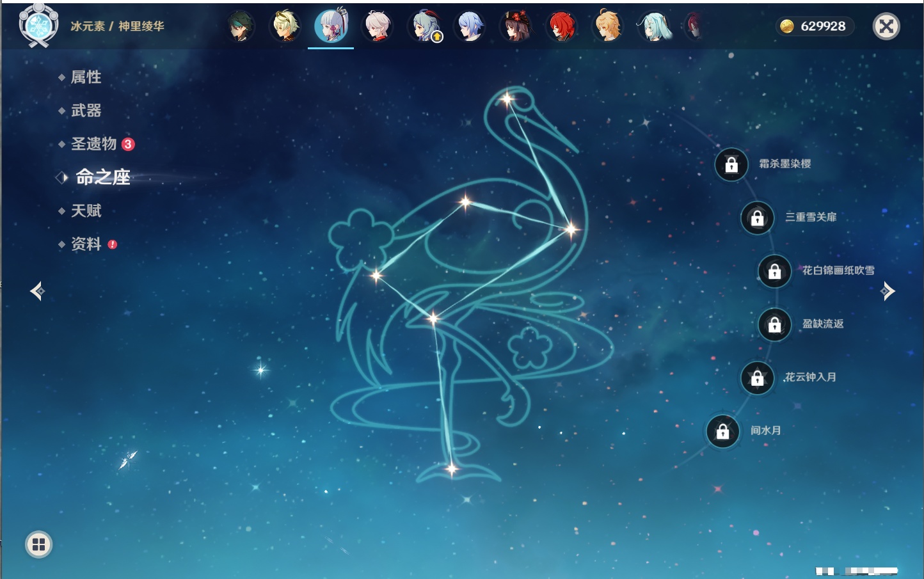Select the highlighted Kamisato Ayaka avatar
Viewport: 924px width, 579px height.
pyautogui.click(x=331, y=26)
